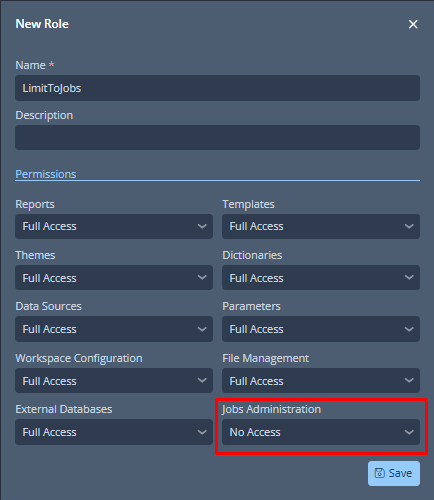The width and height of the screenshot is (434, 500).
Task: Click the chevron arrow in Reports dropdown
Action: (x=202, y=226)
